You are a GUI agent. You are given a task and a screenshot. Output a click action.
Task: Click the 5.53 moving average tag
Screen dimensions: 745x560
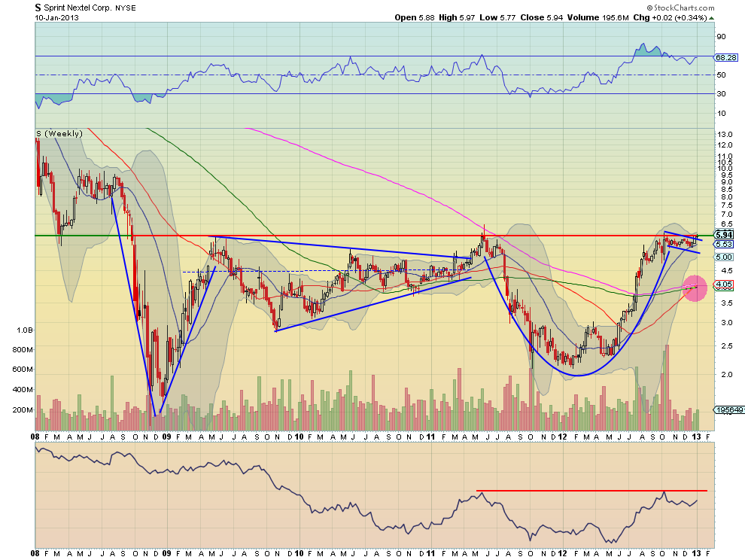click(x=724, y=245)
